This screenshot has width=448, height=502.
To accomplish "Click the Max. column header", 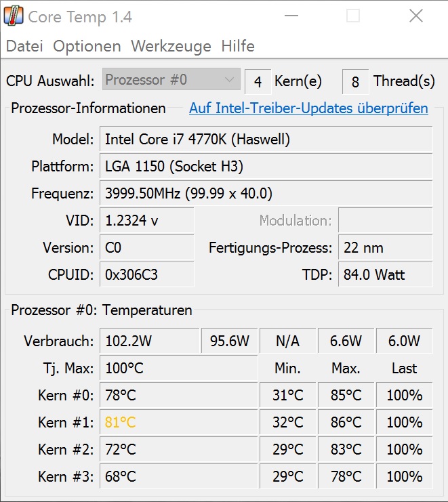I will point(346,368).
